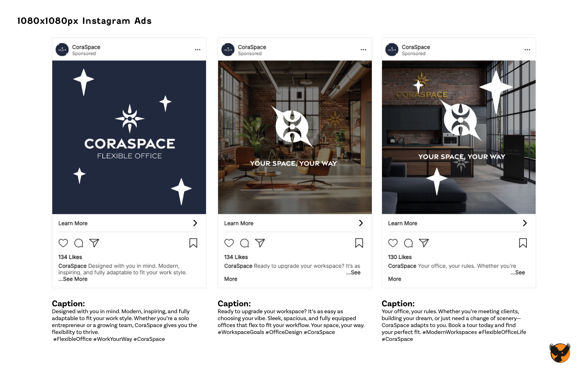Toggle bookmark on the third ad
Screen dimensions: 588x380
click(523, 243)
